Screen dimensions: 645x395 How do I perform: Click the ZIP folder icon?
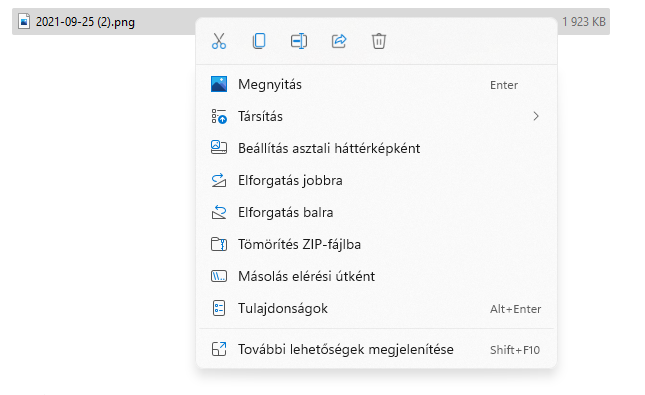click(219, 244)
